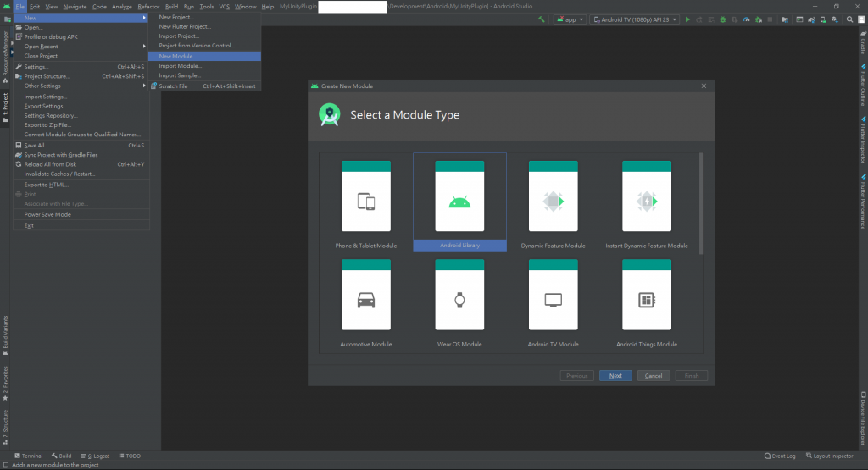Open the Build menu
The height and width of the screenshot is (470, 868).
tap(171, 7)
